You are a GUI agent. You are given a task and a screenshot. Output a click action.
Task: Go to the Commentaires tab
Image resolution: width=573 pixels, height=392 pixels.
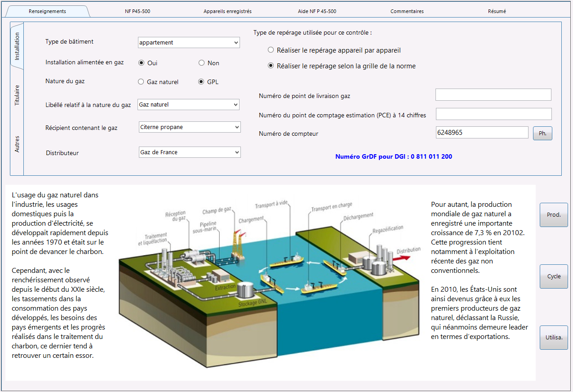click(x=407, y=11)
